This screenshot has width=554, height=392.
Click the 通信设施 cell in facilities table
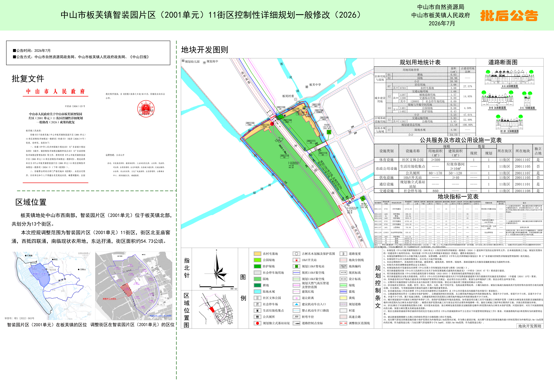pos(386,184)
